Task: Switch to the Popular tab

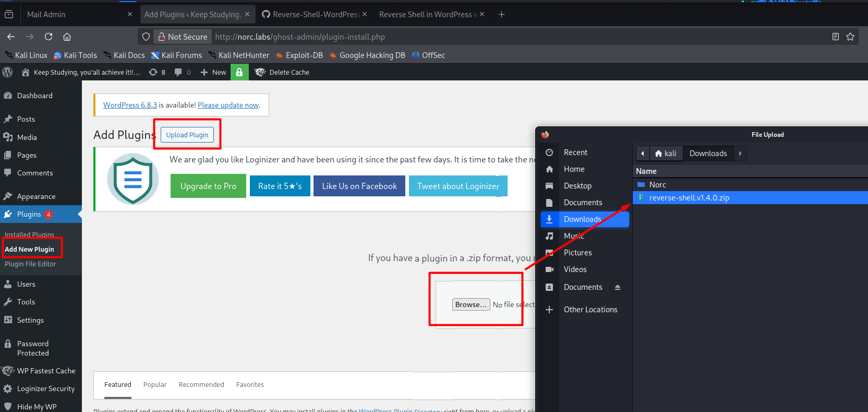Action: coord(155,385)
